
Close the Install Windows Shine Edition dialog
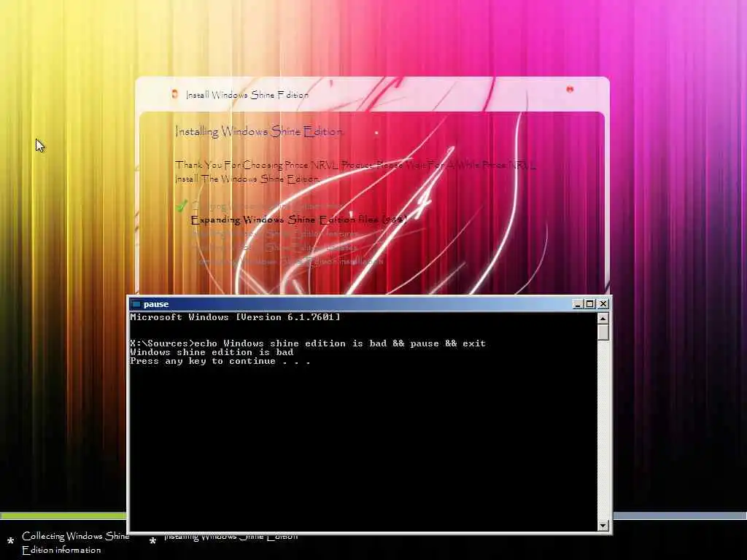[x=570, y=89]
